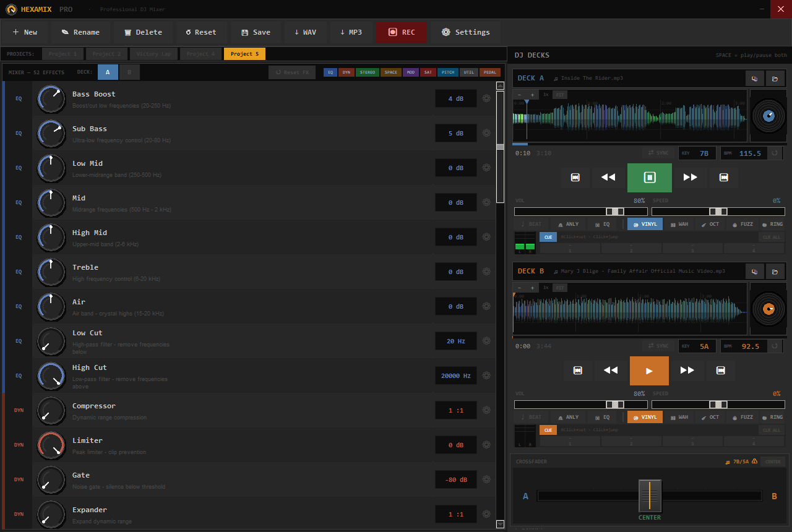Click the gear icon for Bass Boost

[486, 98]
